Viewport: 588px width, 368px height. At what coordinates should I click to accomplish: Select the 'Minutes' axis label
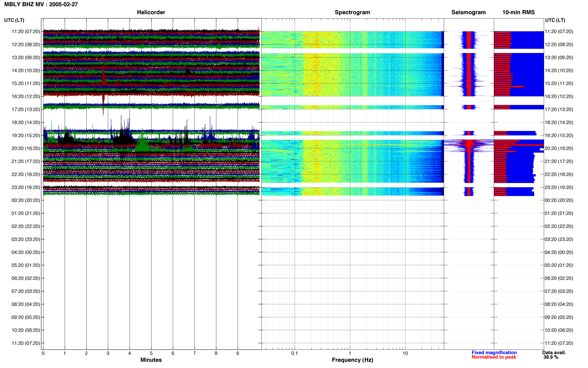(x=151, y=360)
